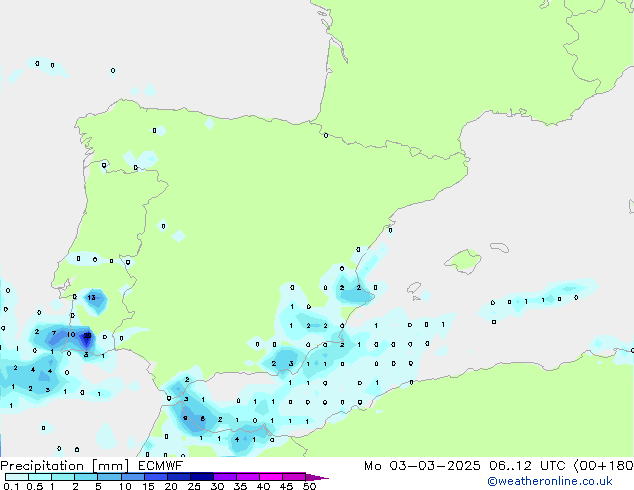Click the legend scale label '45'
The image size is (634, 490).
click(286, 486)
